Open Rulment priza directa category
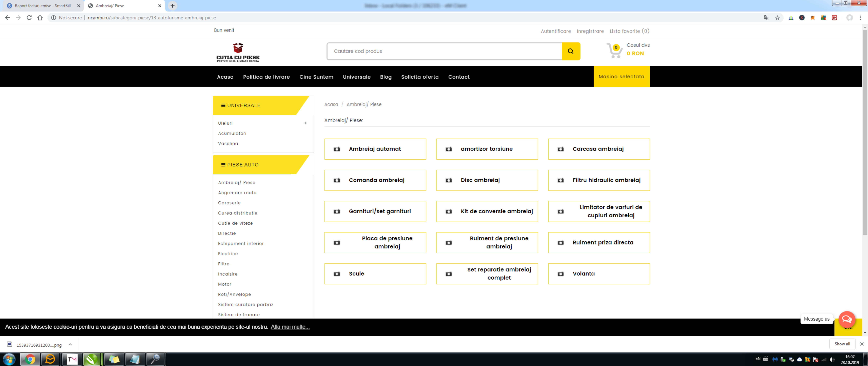Viewport: 868px width, 366px height. [x=599, y=242]
